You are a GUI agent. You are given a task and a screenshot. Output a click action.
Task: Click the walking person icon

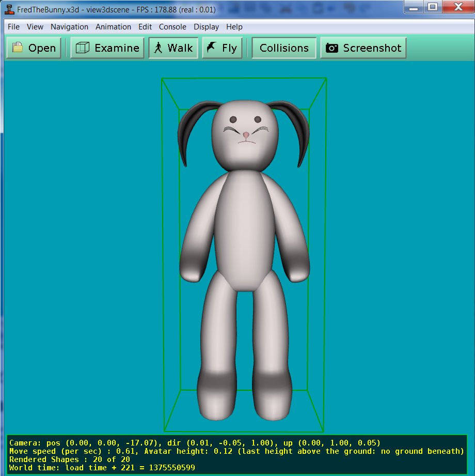click(x=159, y=48)
